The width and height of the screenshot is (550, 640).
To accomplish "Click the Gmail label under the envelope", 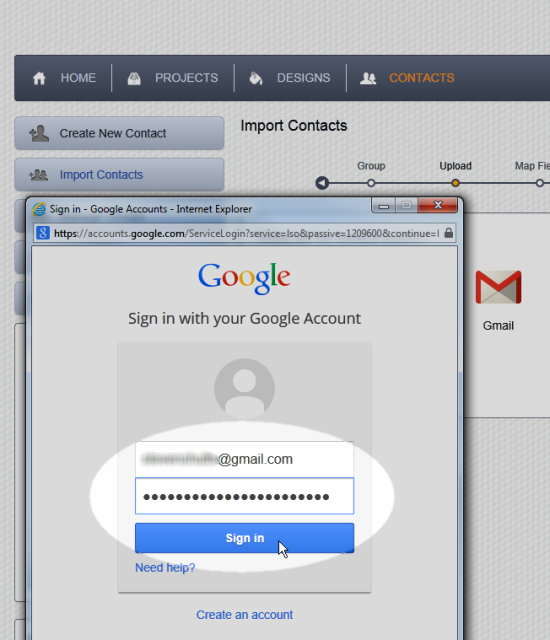I will (x=498, y=326).
